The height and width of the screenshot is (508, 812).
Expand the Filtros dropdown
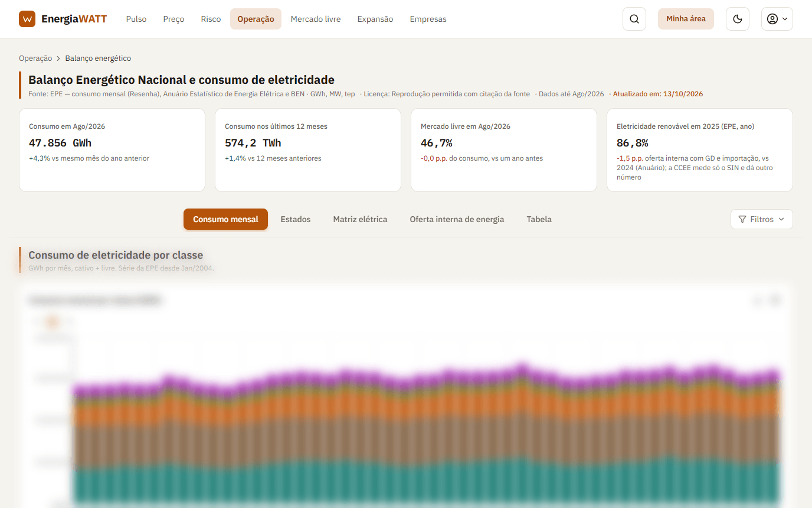tap(762, 219)
